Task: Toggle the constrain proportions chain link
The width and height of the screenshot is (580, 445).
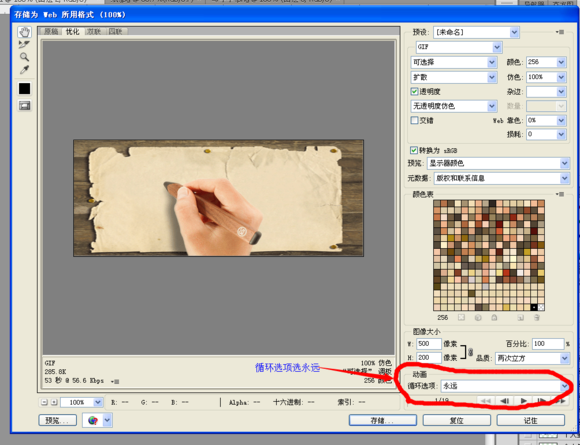Action: [x=470, y=352]
